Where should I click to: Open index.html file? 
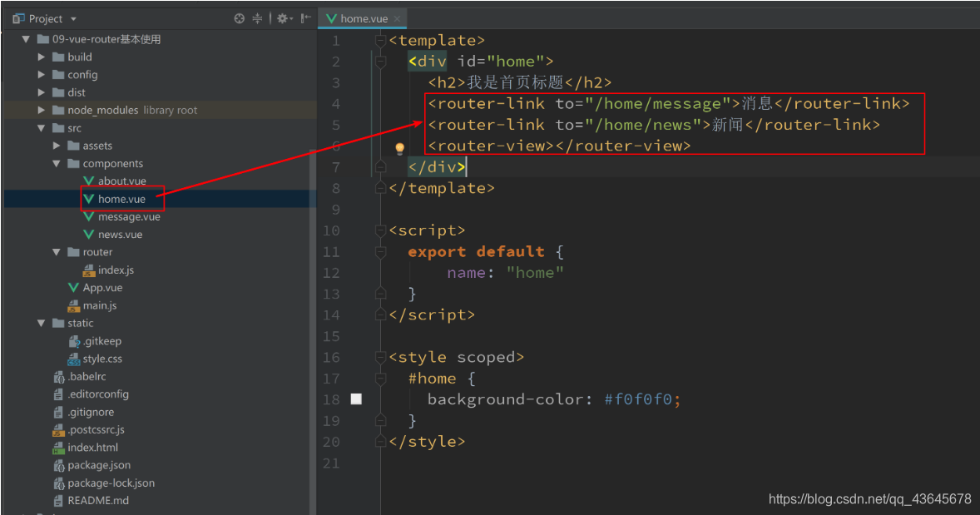click(92, 448)
